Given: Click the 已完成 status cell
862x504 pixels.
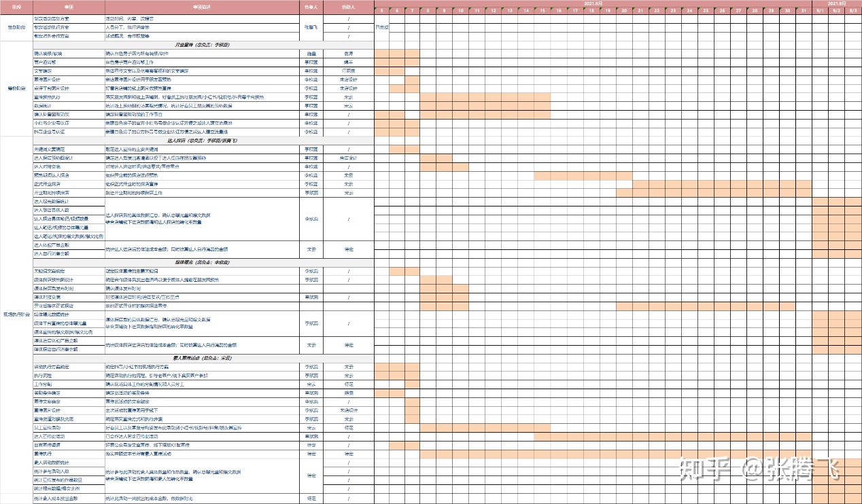Looking at the screenshot, I should tap(381, 28).
